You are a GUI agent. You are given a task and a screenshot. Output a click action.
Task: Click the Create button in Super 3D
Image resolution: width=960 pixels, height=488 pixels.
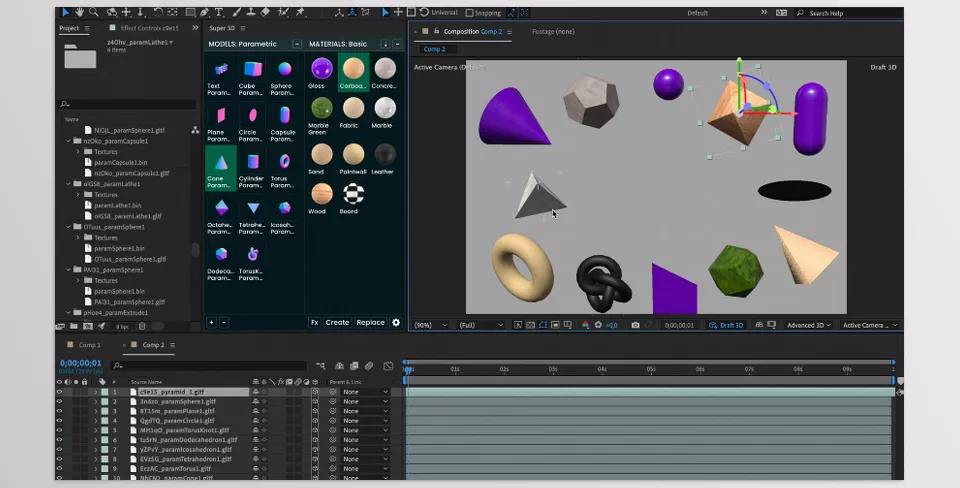click(x=337, y=322)
